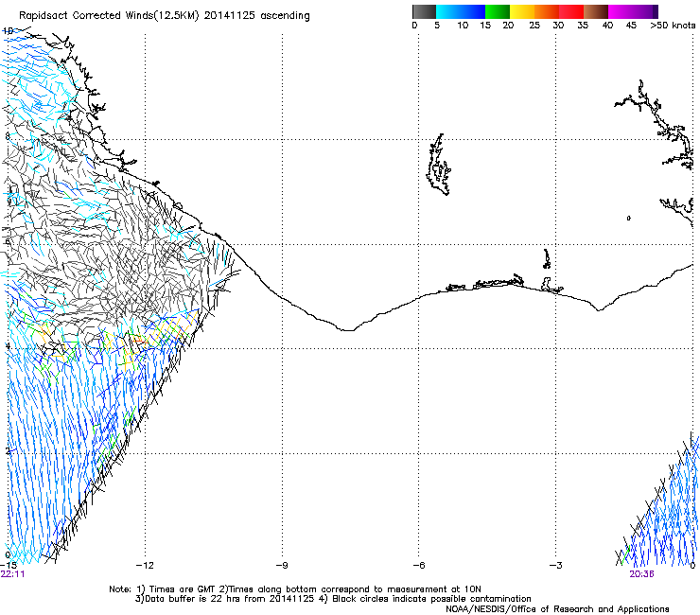Click the "10" latitude label at top left
Screen dimensions: 700x615
(8, 31)
